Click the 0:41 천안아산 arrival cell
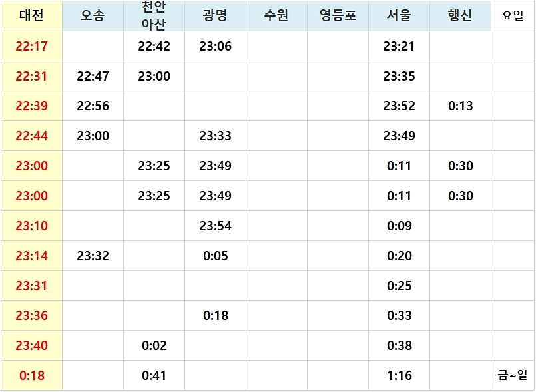This screenshot has height=392, width=536. (154, 375)
